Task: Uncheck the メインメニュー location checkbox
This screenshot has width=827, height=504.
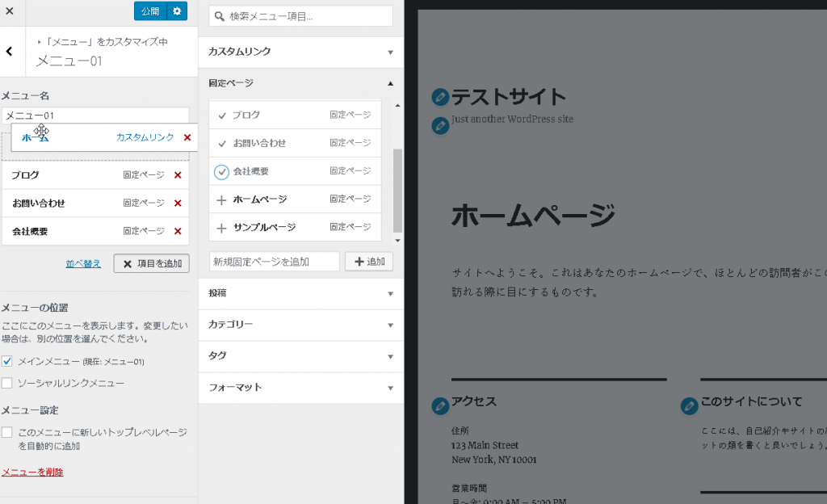Action: (7, 361)
